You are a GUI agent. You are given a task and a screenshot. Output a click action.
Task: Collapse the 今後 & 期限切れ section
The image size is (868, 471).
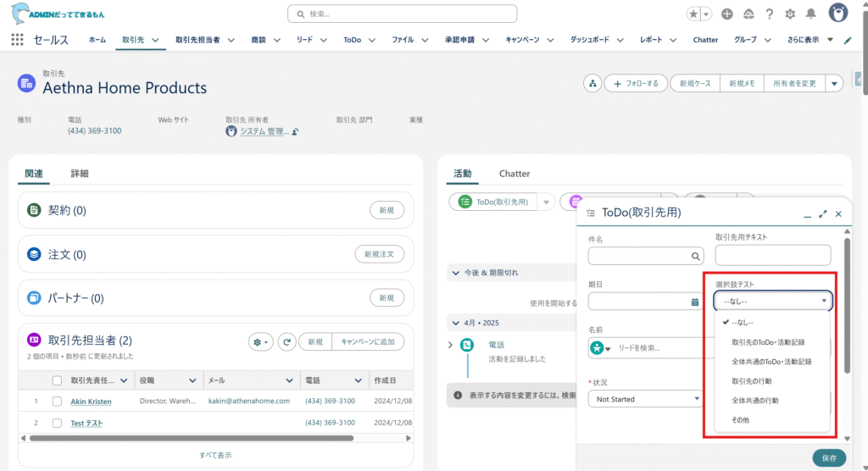point(455,273)
